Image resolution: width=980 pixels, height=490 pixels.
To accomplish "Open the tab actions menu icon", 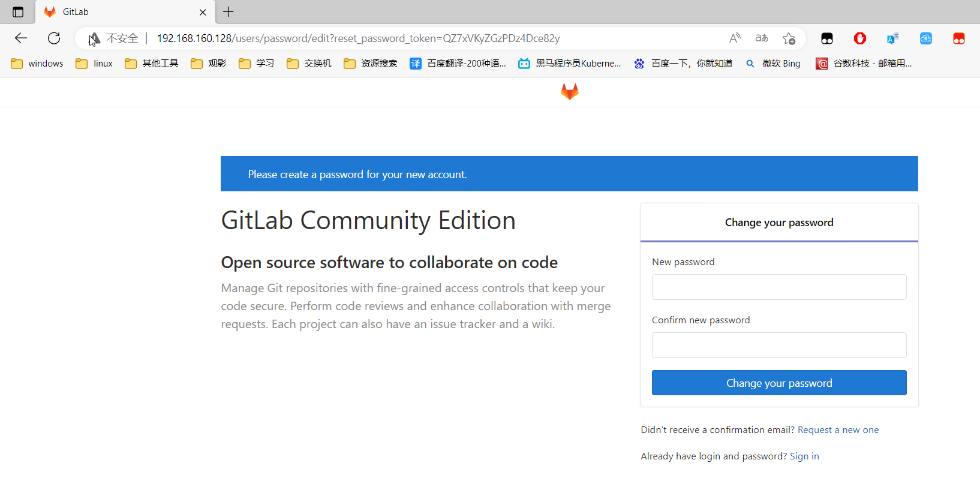I will pos(18,12).
